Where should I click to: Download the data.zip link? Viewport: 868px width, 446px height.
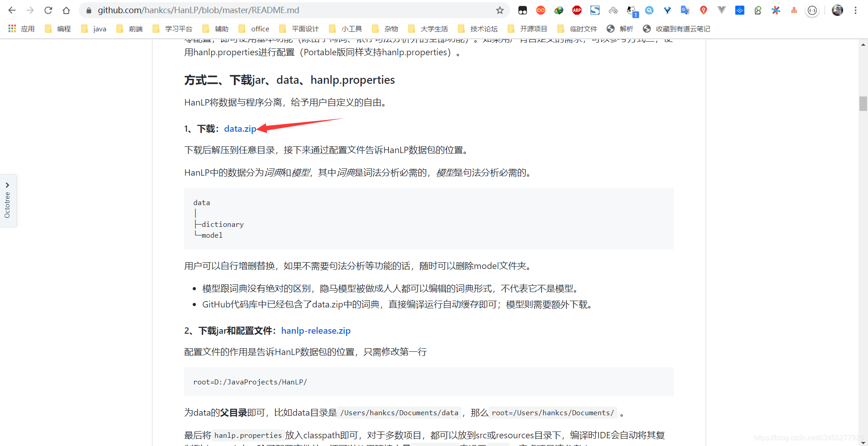click(240, 129)
